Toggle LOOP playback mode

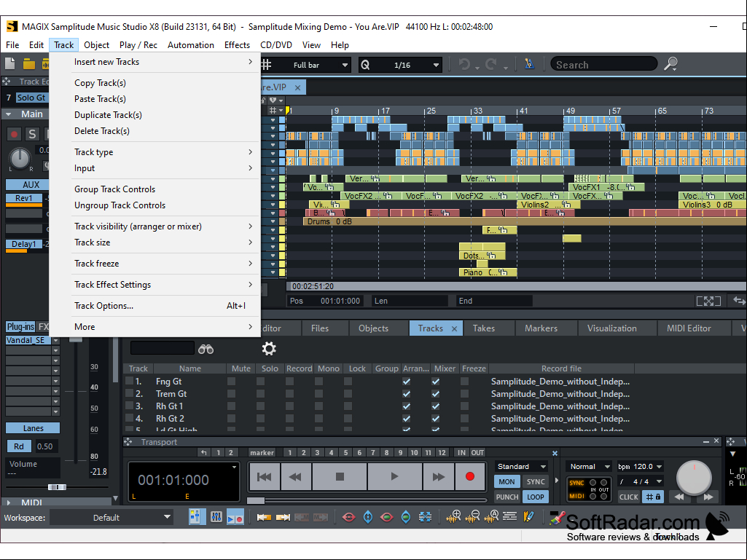pyautogui.click(x=536, y=497)
